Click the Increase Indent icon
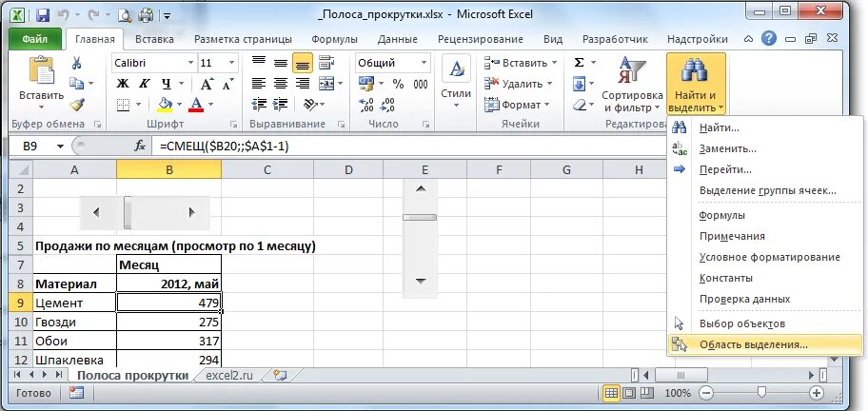This screenshot has width=868, height=411. coord(281,104)
